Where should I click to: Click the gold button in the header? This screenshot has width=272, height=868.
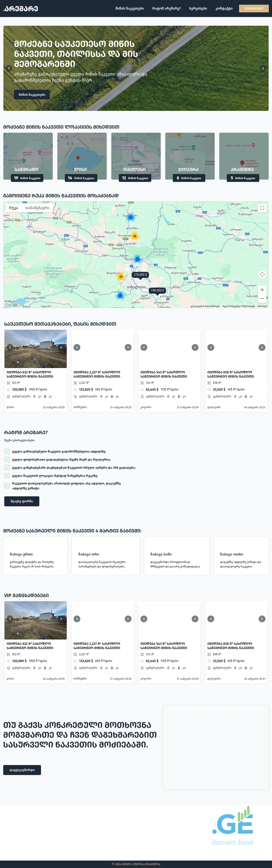tap(254, 9)
